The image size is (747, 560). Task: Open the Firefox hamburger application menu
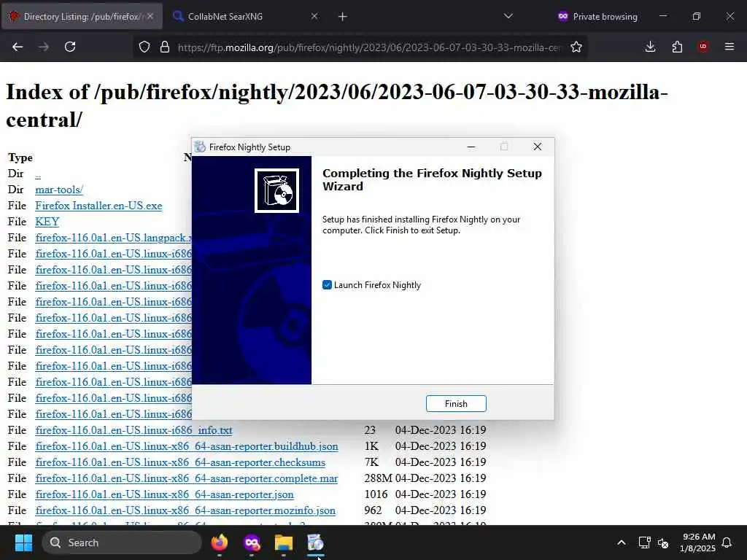coord(729,47)
